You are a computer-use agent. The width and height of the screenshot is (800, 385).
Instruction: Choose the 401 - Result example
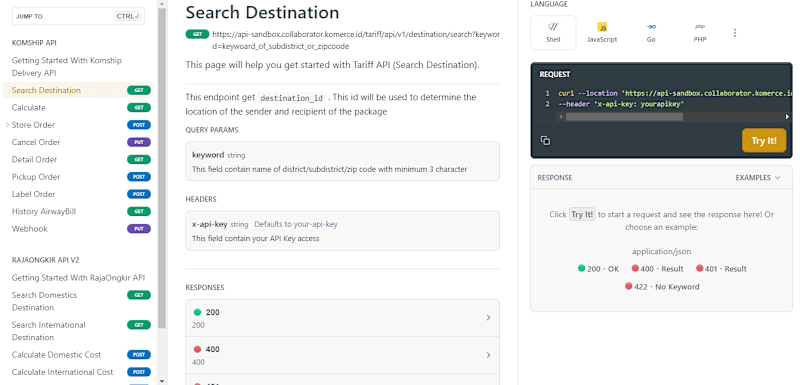pyautogui.click(x=721, y=269)
